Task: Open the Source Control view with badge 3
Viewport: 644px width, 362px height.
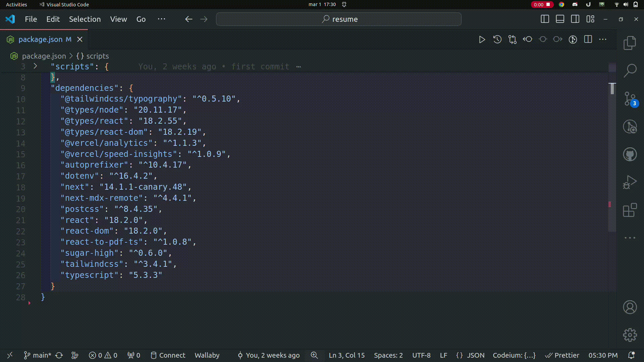Action: point(630,99)
